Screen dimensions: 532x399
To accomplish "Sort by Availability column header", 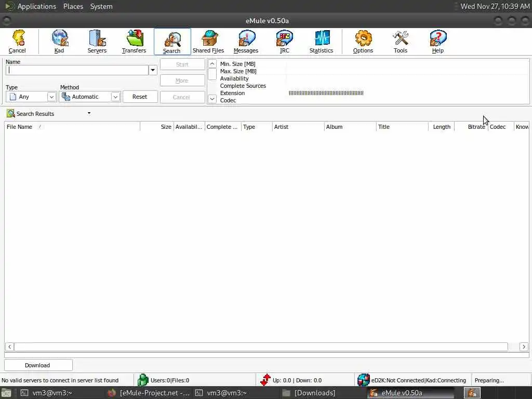I will [189, 127].
